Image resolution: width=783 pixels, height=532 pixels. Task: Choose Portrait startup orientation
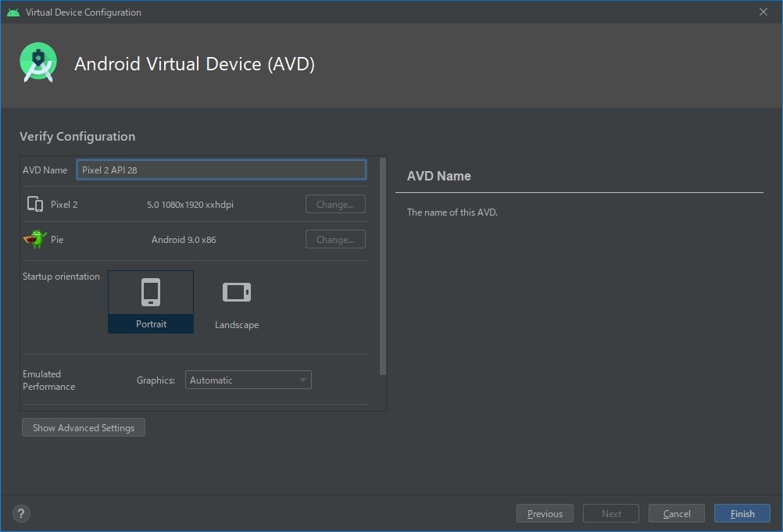pos(151,302)
